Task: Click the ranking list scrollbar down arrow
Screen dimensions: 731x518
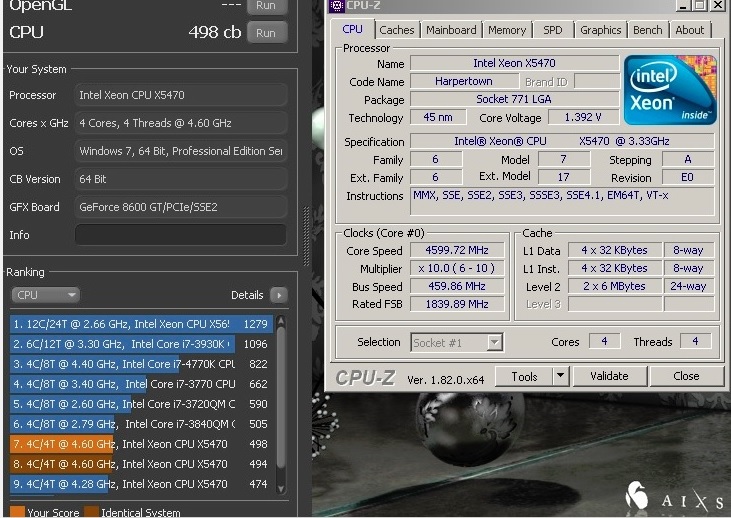Action: [x=281, y=489]
